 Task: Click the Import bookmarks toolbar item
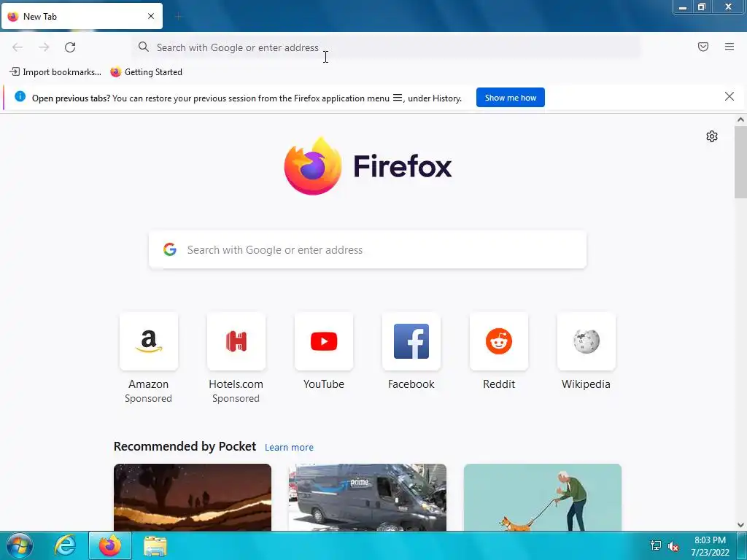tap(55, 72)
